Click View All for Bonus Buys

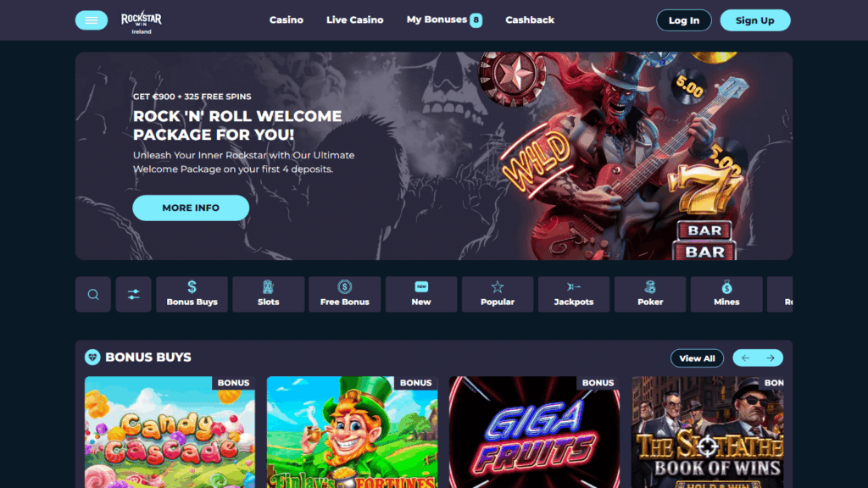(697, 358)
